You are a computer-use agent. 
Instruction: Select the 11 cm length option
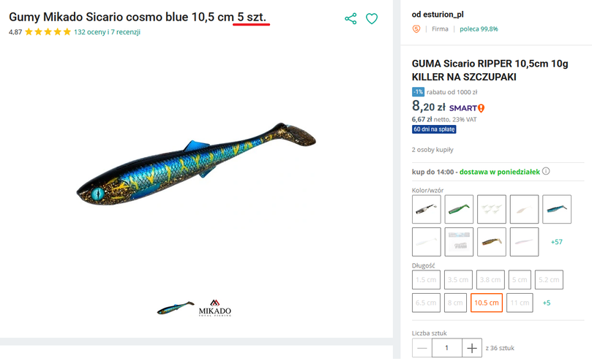tap(519, 303)
